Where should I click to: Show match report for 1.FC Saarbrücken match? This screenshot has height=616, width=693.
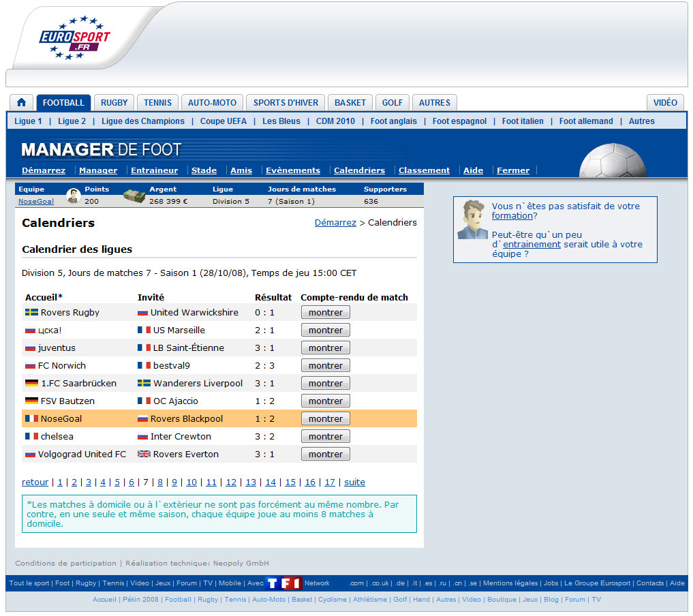(x=325, y=383)
